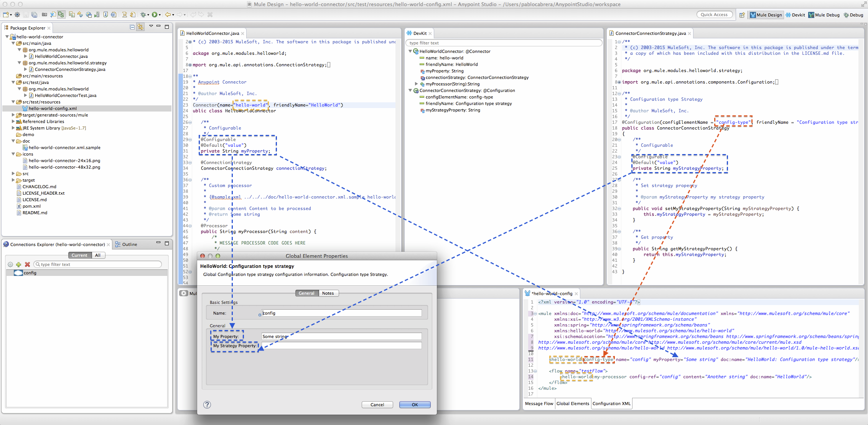Cancel the Global Element Properties dialog
Screen dimensions: 868x425
377,405
